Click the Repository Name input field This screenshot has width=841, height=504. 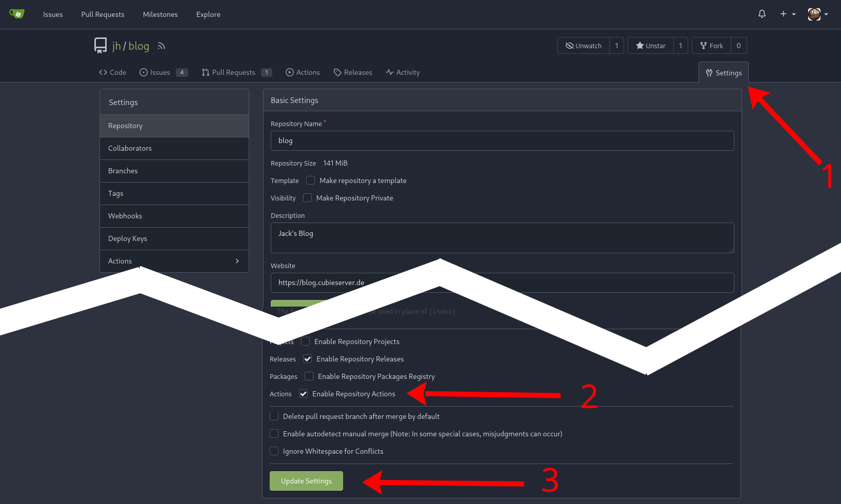click(x=502, y=140)
